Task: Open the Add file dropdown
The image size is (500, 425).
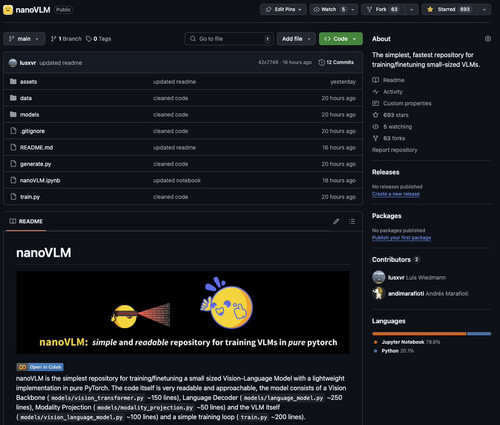Action: [296, 39]
